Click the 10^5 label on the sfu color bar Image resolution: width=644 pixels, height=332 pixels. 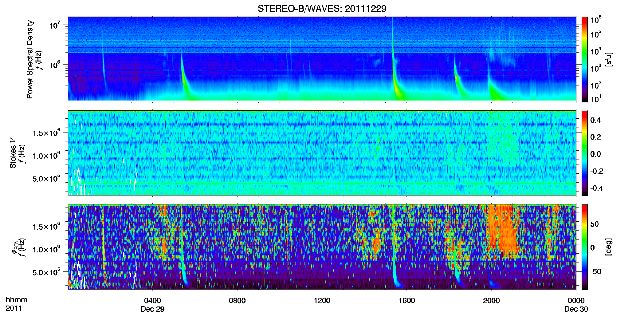coord(596,34)
